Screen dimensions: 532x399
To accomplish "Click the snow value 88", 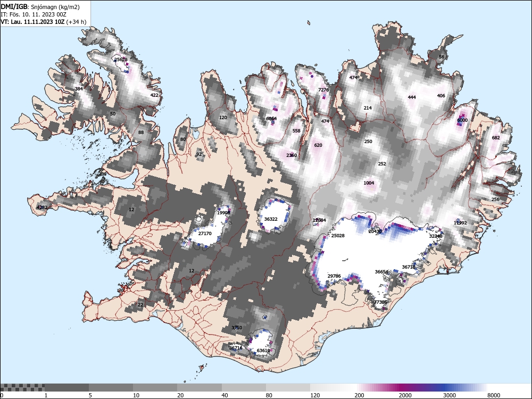I will click(141, 132).
